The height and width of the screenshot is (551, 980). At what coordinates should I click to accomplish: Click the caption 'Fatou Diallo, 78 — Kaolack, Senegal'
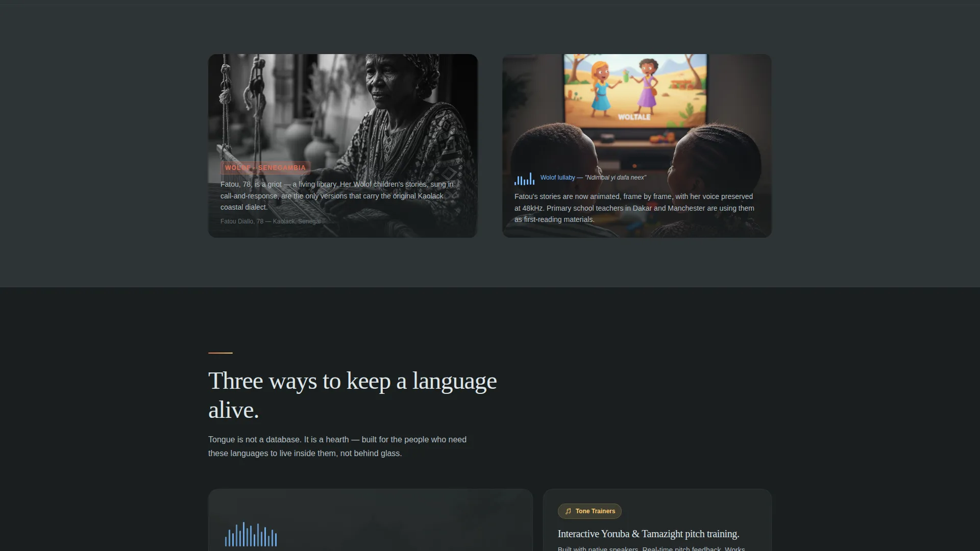coord(271,221)
